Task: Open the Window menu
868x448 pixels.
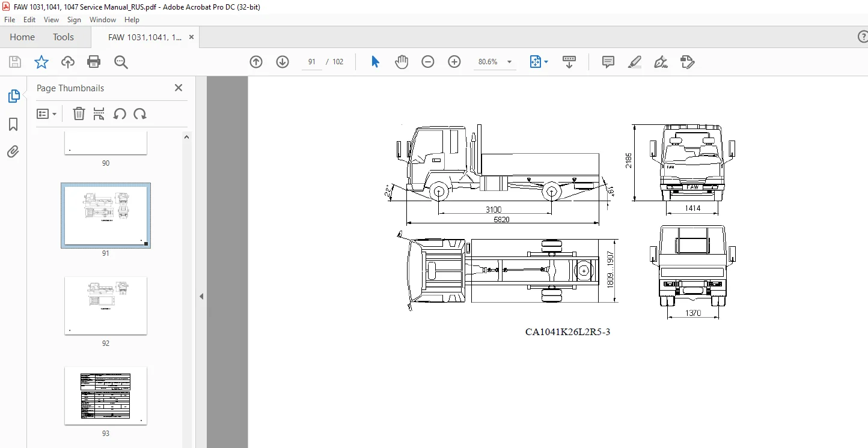Action: [x=103, y=20]
